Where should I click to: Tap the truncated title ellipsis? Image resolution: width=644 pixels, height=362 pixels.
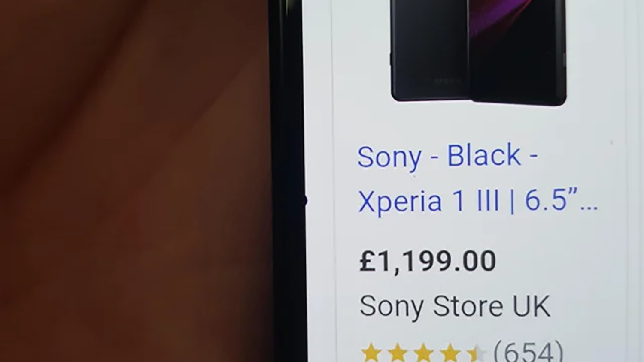point(589,208)
